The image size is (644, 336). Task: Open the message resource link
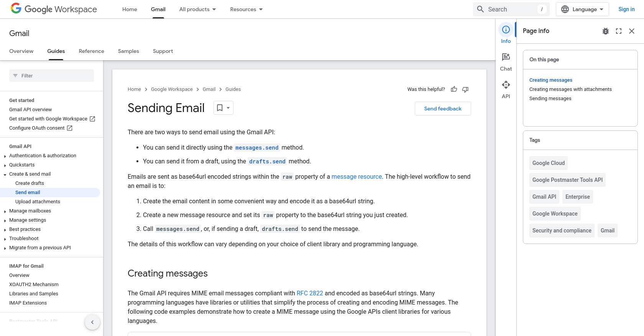click(x=356, y=177)
